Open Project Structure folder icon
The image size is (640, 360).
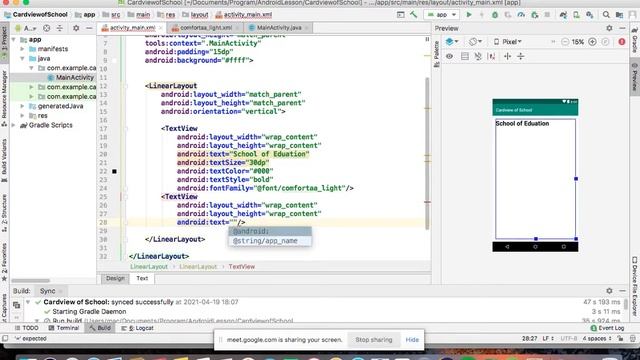pos(619,15)
